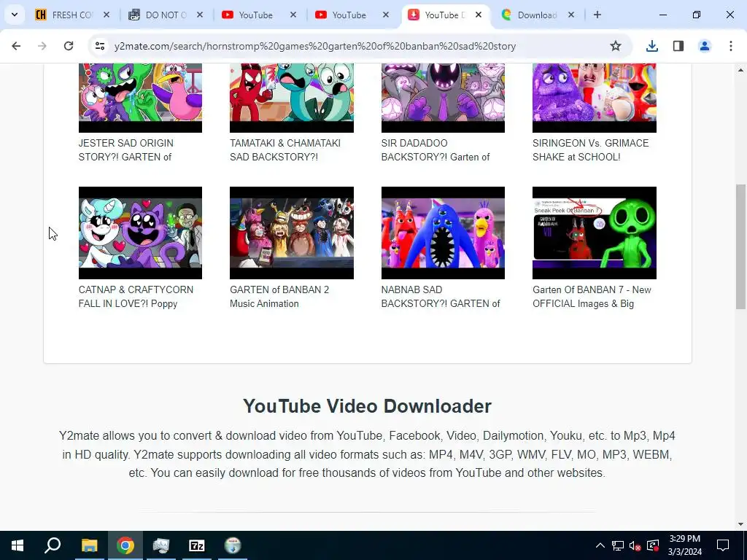
Task: Open the Chrome profile icon
Action: click(705, 46)
